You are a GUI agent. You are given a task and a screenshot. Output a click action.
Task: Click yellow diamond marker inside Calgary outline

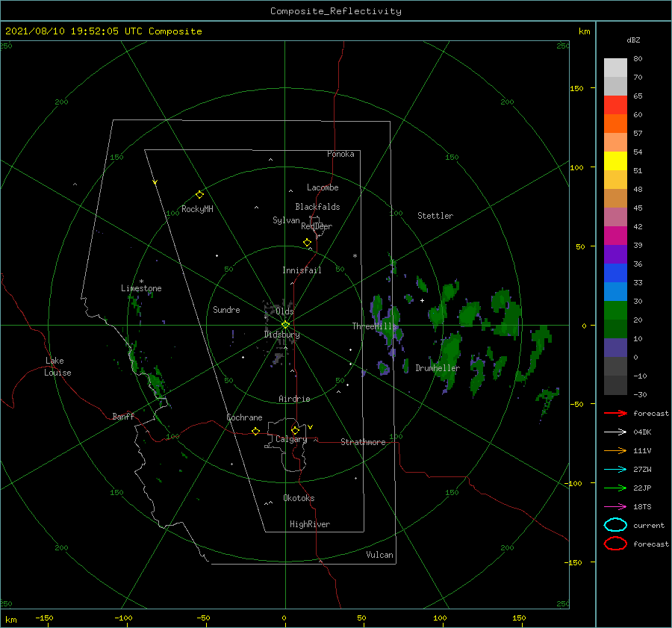295,430
